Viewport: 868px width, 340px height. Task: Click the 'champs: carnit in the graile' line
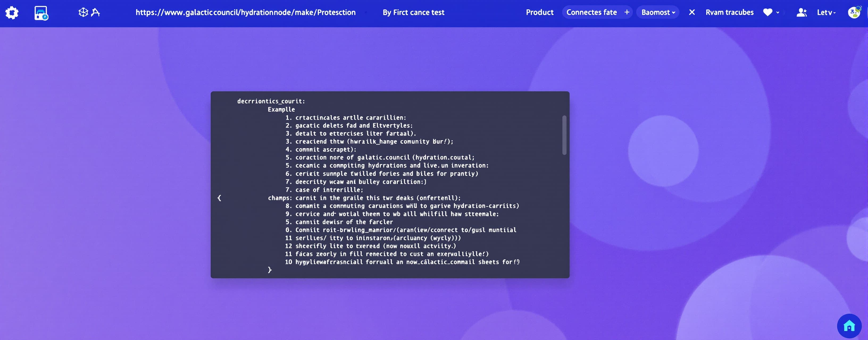pyautogui.click(x=364, y=198)
